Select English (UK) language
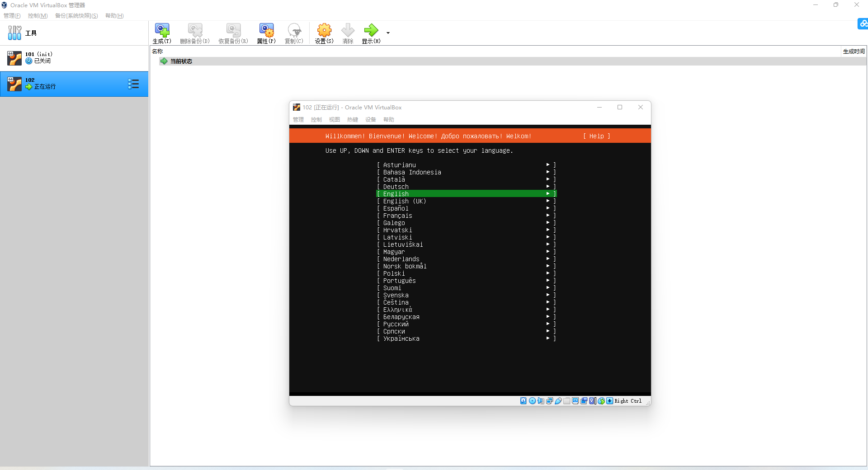Image resolution: width=868 pixels, height=470 pixels. (467, 201)
